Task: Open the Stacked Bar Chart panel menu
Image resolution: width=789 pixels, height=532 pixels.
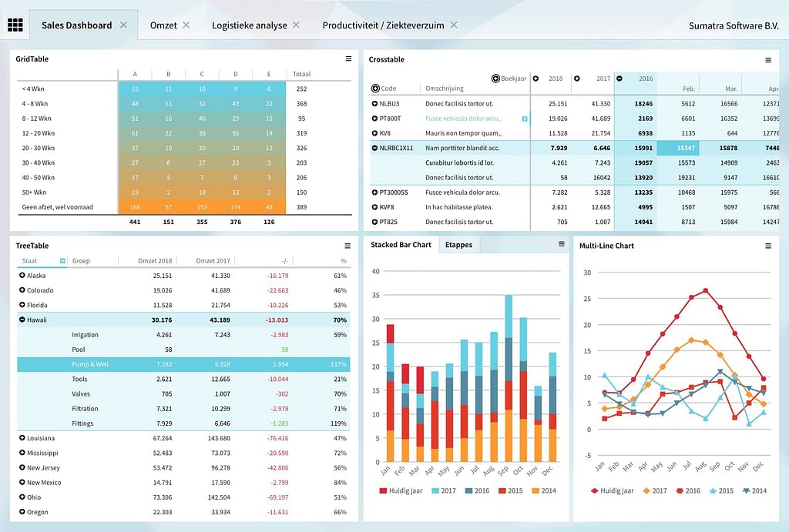Action: 561,244
